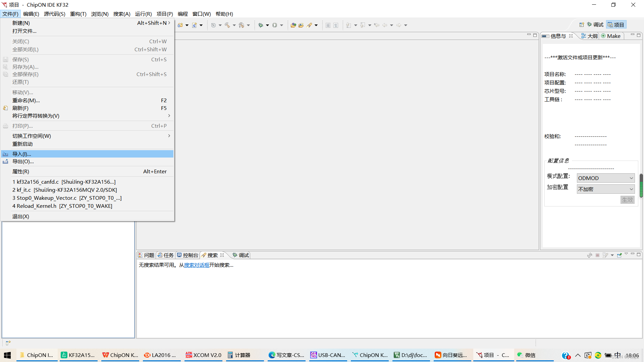Build the project with the hammer icon
Screen dimensions: 644x362
pyautogui.click(x=228, y=25)
